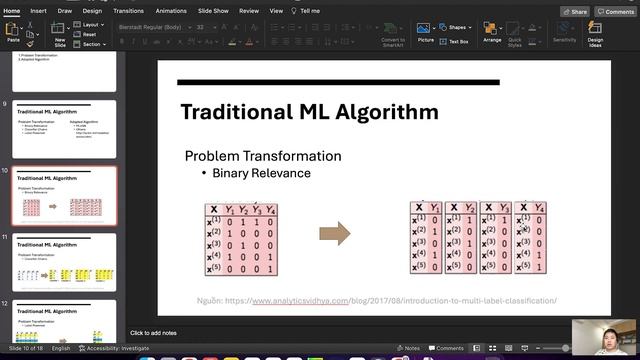Click the Format Painter brush icon
This screenshot has width=640, height=360.
(x=30, y=43)
